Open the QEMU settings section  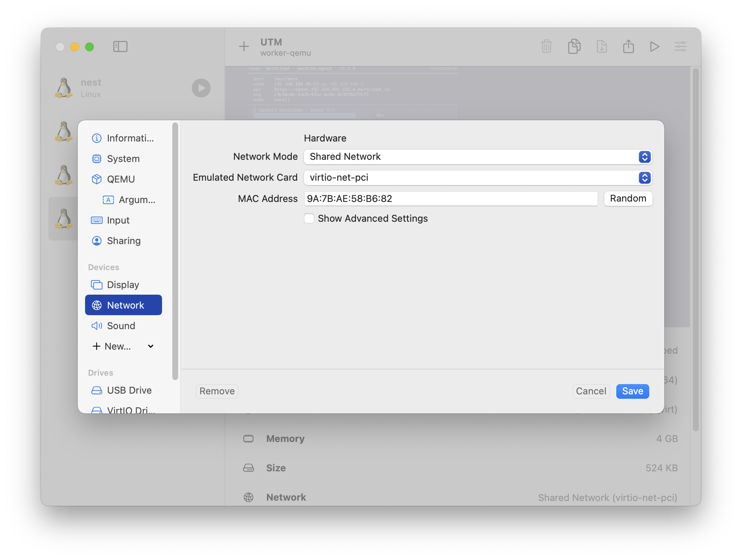[124, 179]
